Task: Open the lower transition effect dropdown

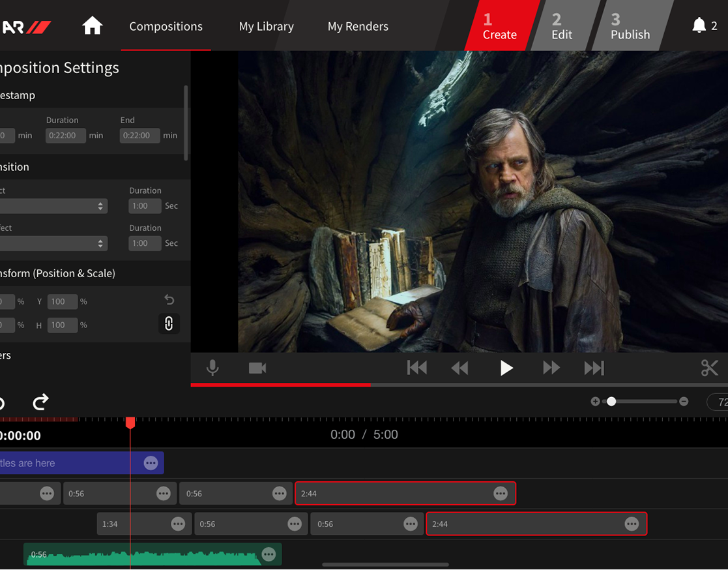Action: click(53, 243)
